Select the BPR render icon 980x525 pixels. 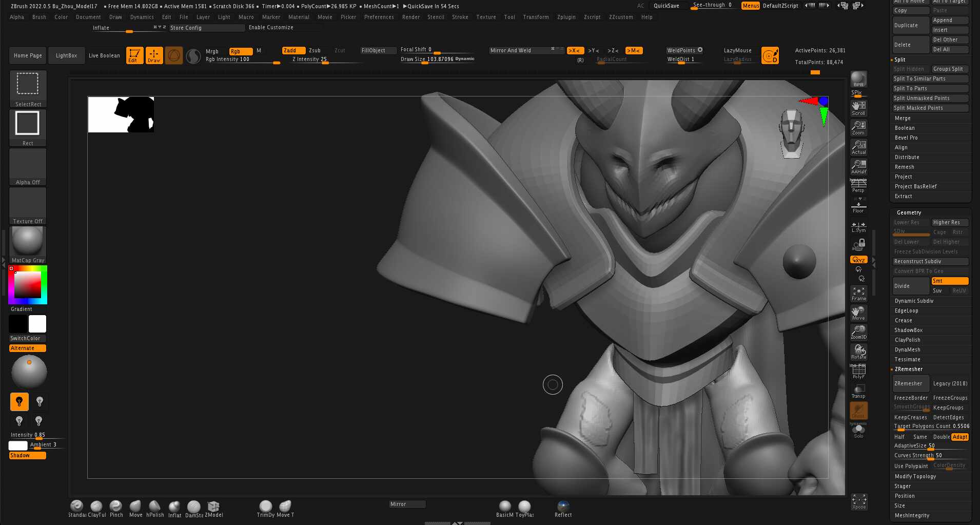click(858, 79)
